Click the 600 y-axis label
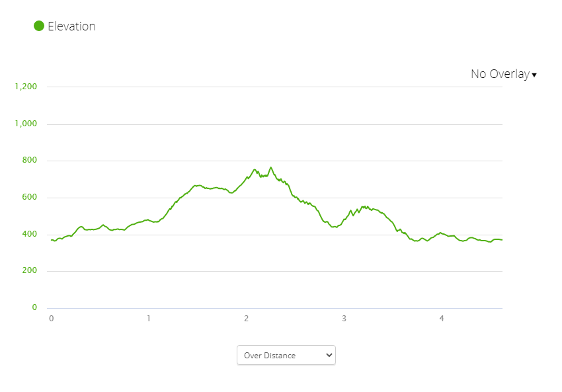 click(29, 197)
